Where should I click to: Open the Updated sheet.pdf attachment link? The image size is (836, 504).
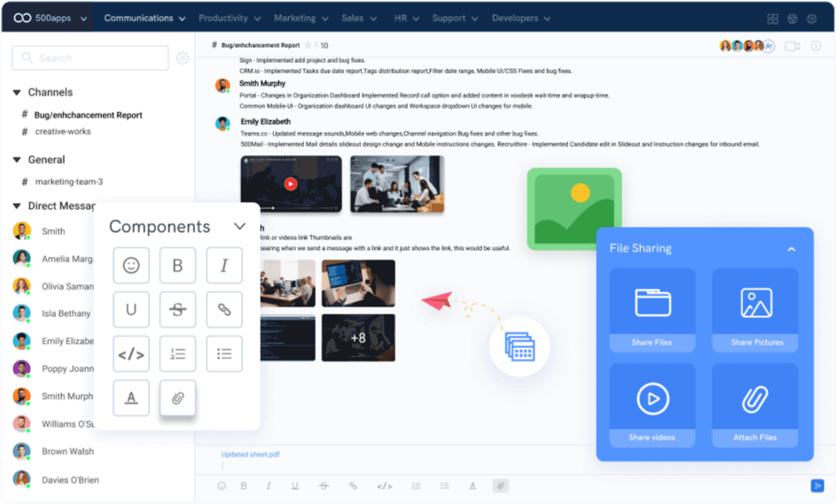[250, 454]
